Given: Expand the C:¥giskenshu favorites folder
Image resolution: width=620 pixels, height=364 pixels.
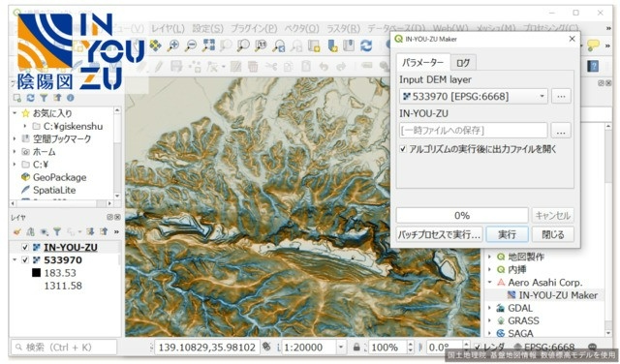Looking at the screenshot, I should [x=25, y=126].
